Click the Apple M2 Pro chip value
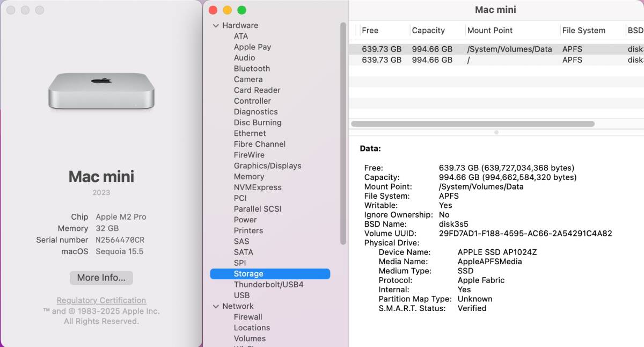 pyautogui.click(x=121, y=217)
